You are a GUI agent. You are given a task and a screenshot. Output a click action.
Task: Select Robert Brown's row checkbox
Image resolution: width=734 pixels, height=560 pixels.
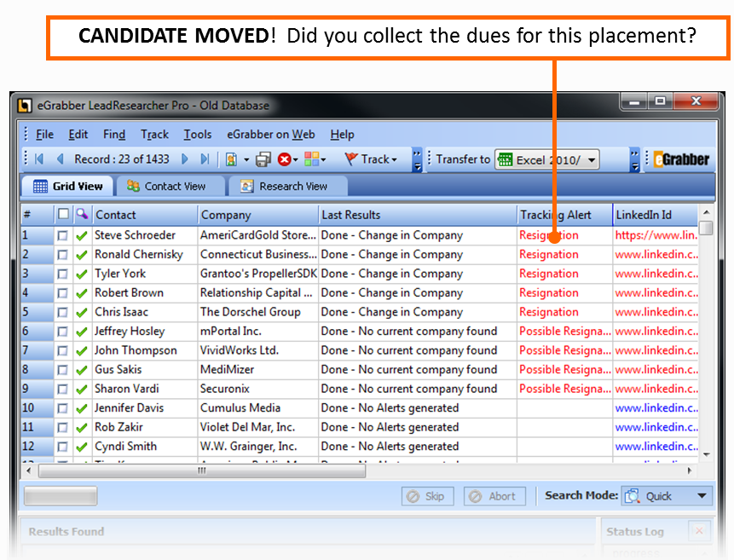[x=62, y=293]
